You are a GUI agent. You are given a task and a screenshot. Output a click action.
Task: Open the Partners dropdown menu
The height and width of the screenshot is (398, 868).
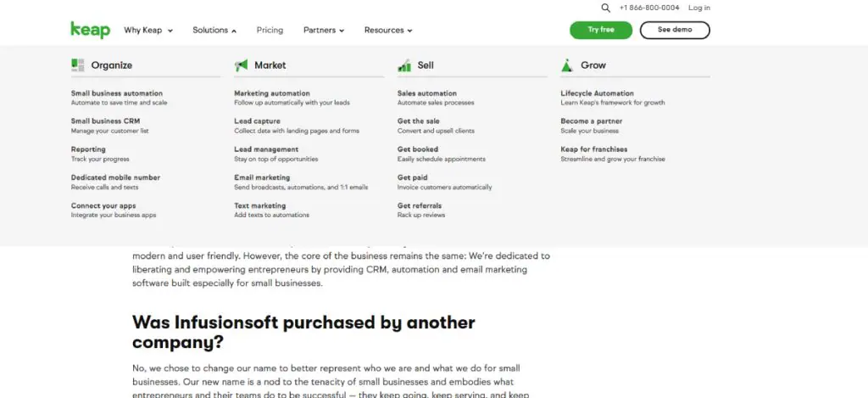324,31
